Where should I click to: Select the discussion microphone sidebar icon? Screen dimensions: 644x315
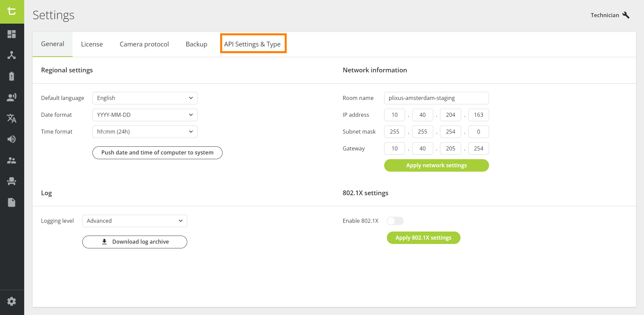(x=12, y=97)
